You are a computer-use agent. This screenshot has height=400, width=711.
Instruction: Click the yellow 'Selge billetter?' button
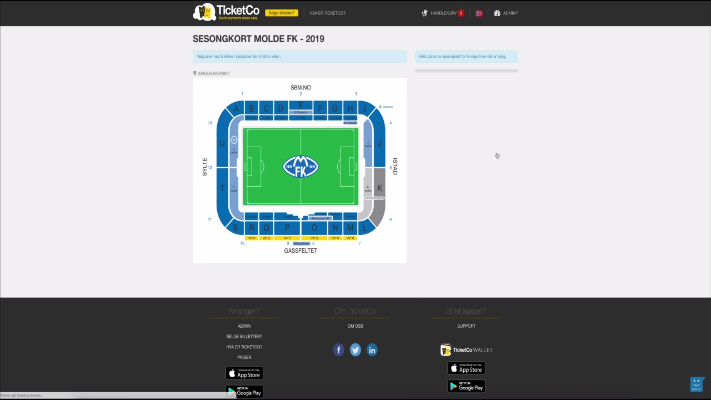(x=280, y=13)
